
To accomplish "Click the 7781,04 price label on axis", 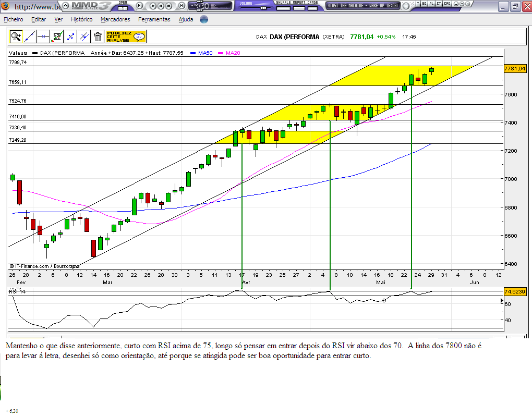I will click(515, 68).
